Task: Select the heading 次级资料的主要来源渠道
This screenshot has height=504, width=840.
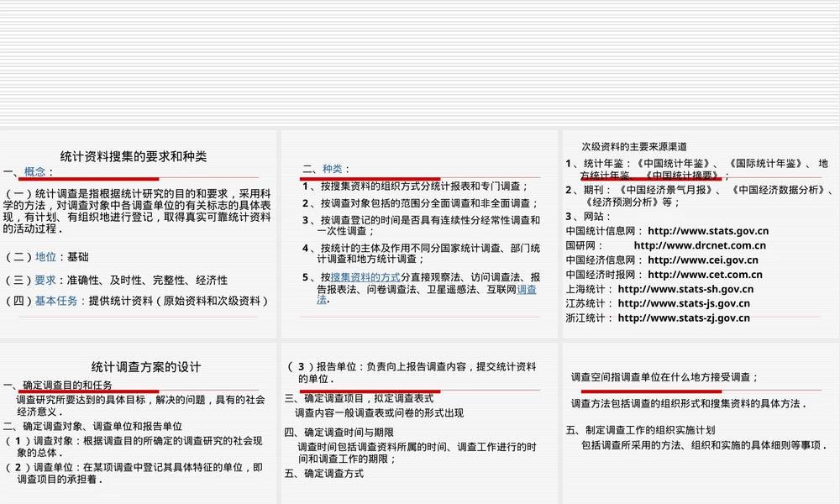Action: tap(634, 146)
